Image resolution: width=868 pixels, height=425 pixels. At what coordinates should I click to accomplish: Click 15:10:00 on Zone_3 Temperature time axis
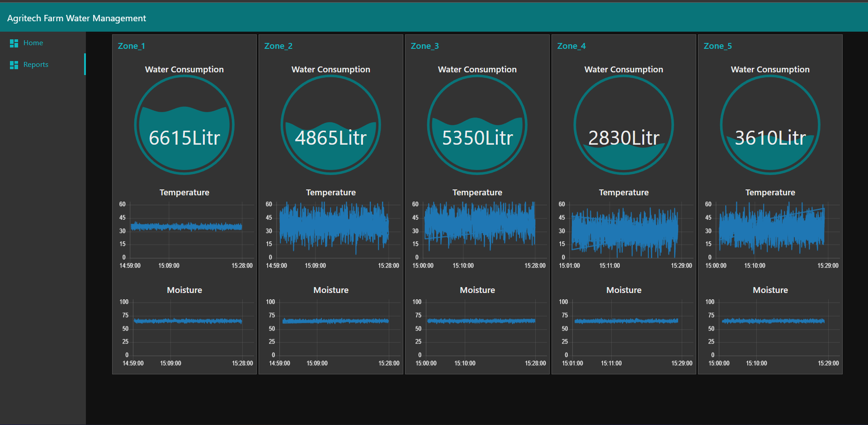(463, 266)
